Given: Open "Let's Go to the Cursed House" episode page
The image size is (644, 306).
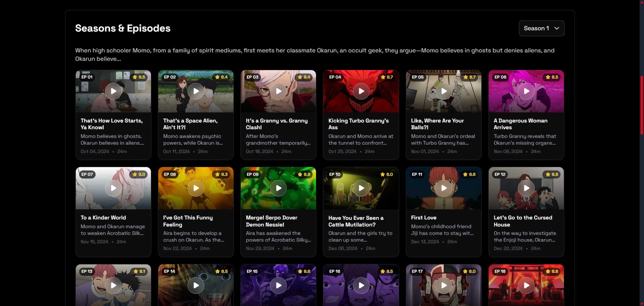Looking at the screenshot, I should (523, 221).
